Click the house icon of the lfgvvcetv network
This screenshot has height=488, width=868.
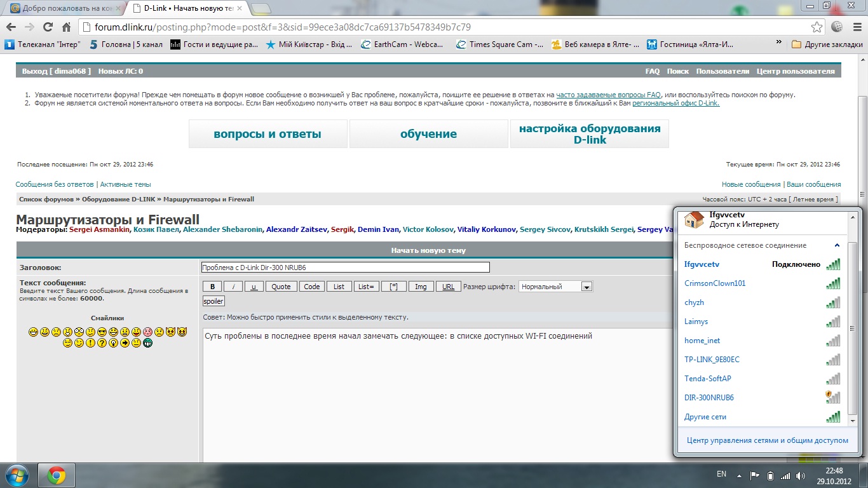click(x=694, y=219)
